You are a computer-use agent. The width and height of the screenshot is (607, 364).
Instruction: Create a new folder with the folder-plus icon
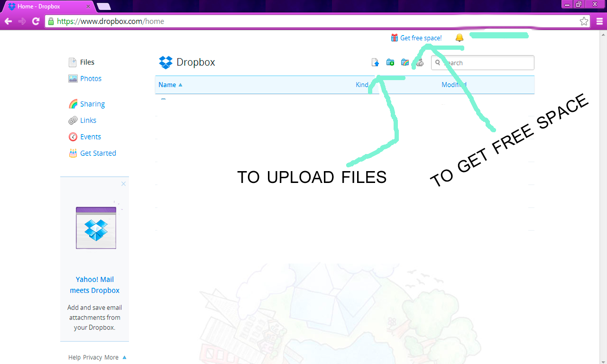tap(390, 63)
